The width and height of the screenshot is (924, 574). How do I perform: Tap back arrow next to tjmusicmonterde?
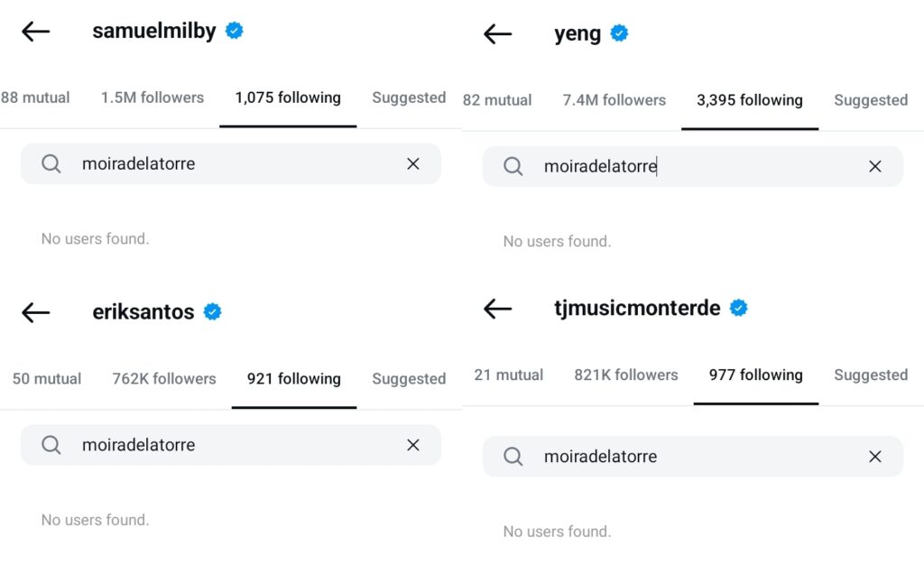497,309
